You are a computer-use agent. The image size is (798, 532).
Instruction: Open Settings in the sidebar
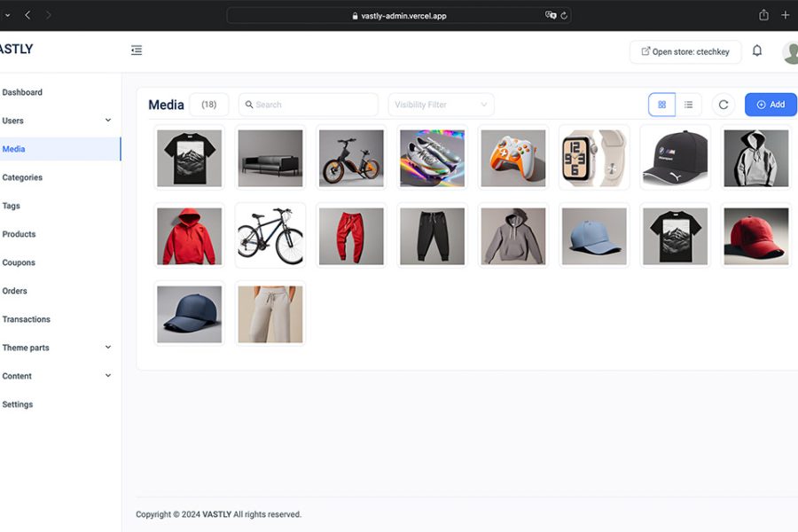tap(18, 404)
